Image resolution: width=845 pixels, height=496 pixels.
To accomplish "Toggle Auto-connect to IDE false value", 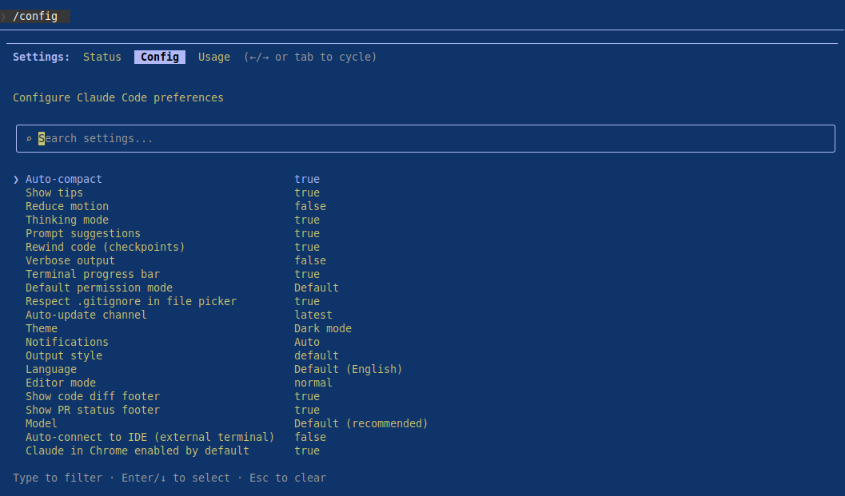I will coord(310,437).
